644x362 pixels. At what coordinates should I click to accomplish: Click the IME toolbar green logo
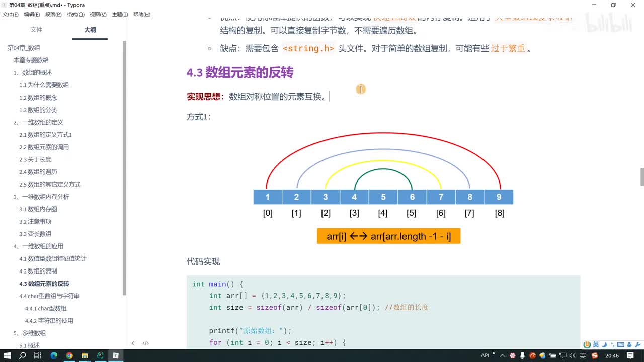[x=587, y=344]
